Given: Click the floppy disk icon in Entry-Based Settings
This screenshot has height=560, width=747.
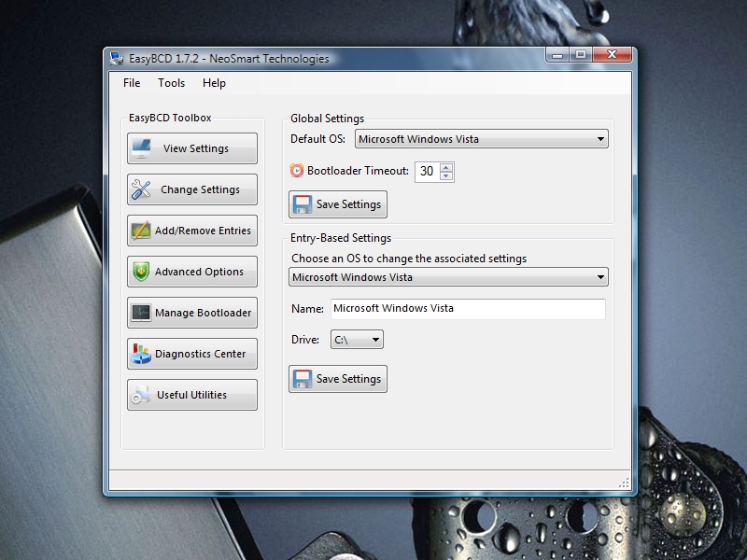Looking at the screenshot, I should [x=302, y=379].
